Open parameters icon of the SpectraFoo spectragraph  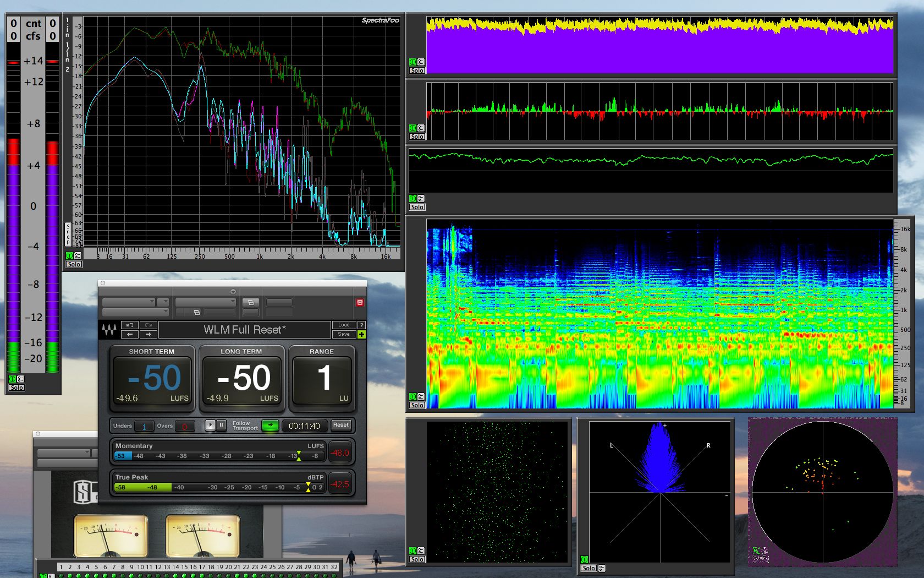[78, 255]
